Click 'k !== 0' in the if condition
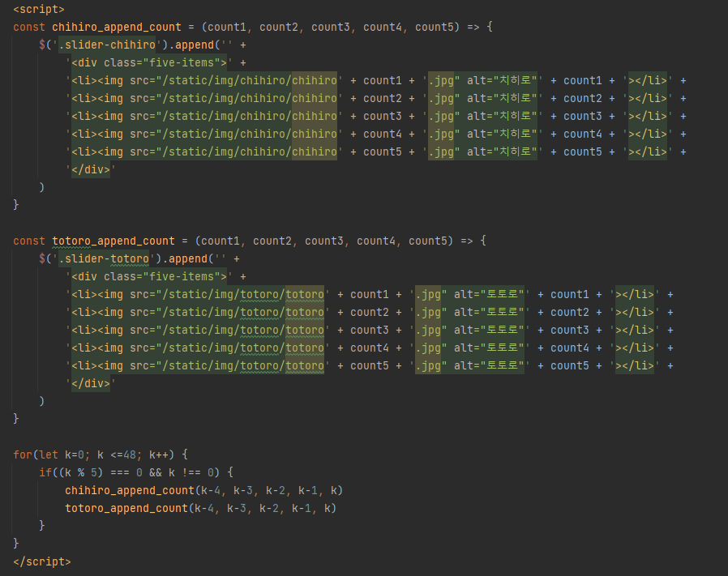This screenshot has width=728, height=576. (191, 472)
